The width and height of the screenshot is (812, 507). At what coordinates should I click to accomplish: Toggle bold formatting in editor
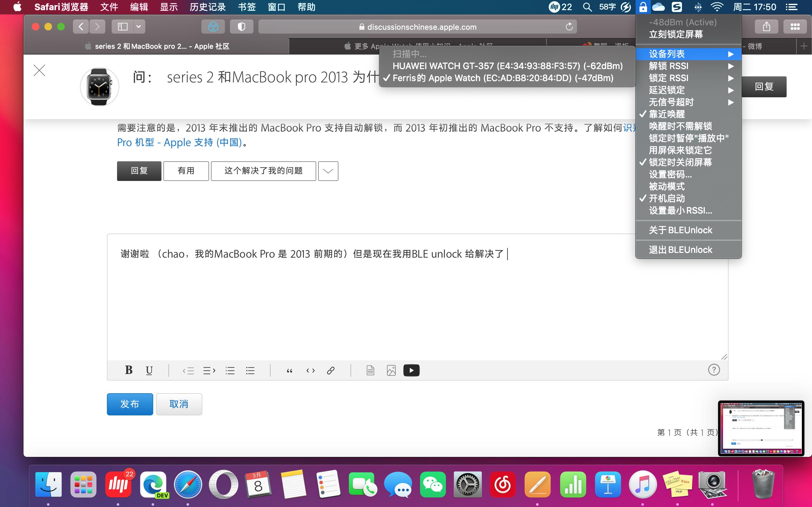point(128,370)
